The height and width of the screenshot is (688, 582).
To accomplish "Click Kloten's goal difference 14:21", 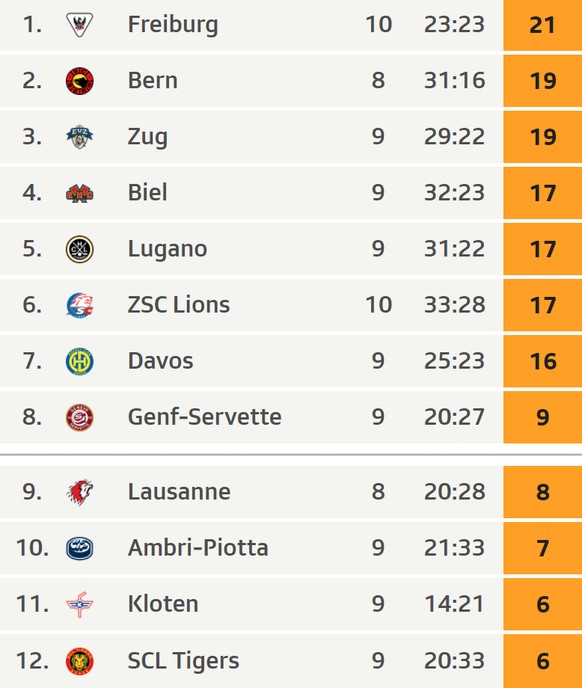I will [x=454, y=604].
